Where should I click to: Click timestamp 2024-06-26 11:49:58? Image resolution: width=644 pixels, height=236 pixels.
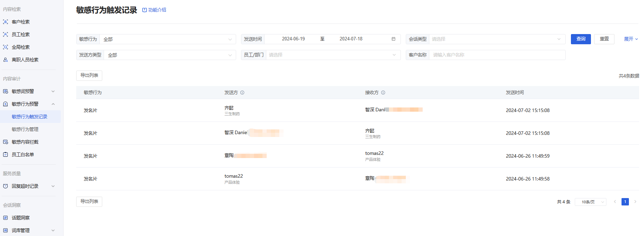click(x=528, y=179)
